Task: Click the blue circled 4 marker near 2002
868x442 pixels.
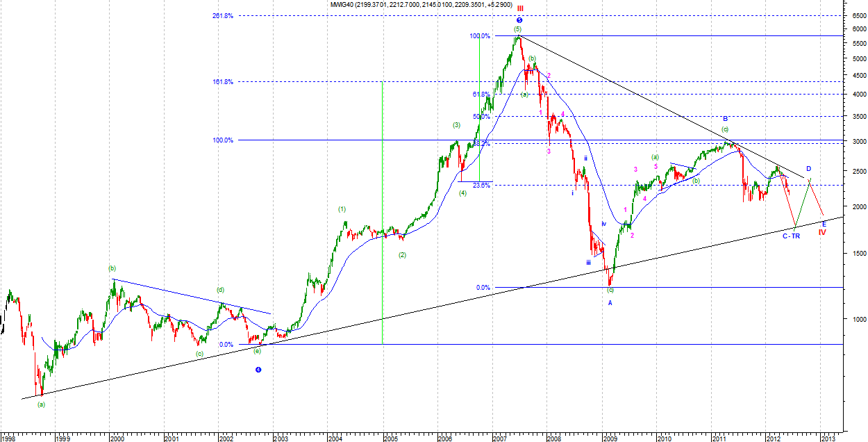Action: (258, 370)
